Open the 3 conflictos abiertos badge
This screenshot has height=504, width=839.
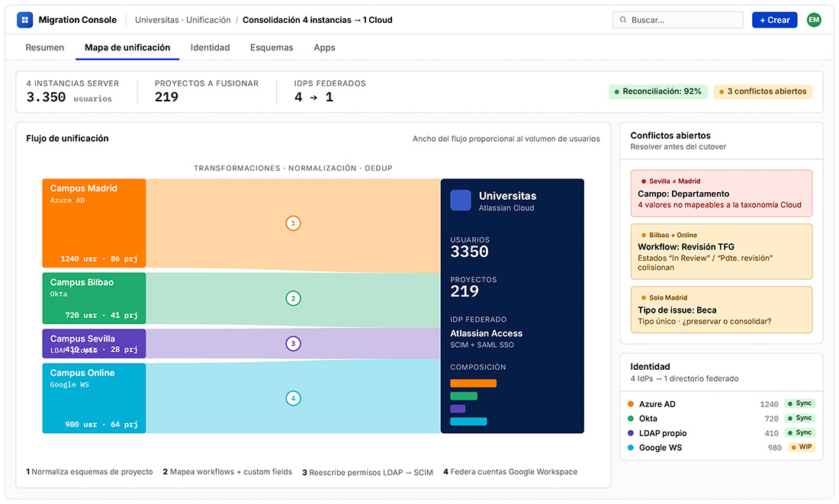763,91
